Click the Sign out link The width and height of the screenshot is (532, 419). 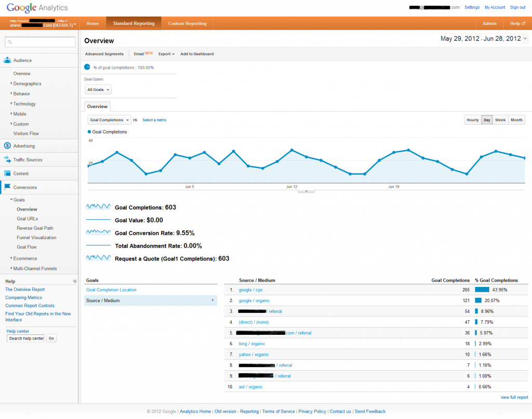coord(517,7)
